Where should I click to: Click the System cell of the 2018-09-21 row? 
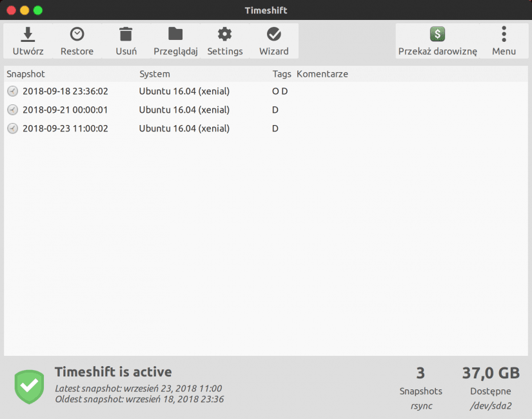coord(184,110)
